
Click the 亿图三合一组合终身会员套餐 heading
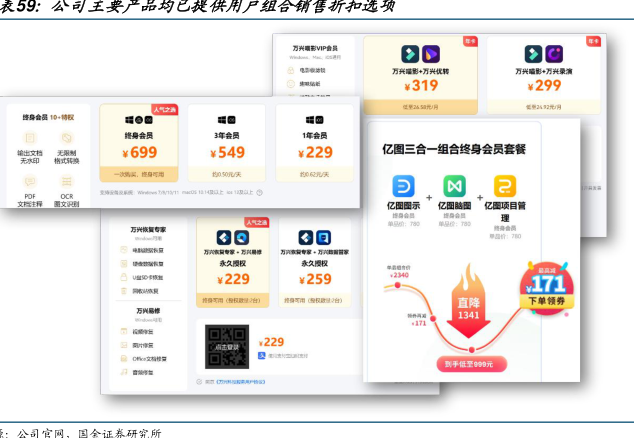pyautogui.click(x=454, y=149)
